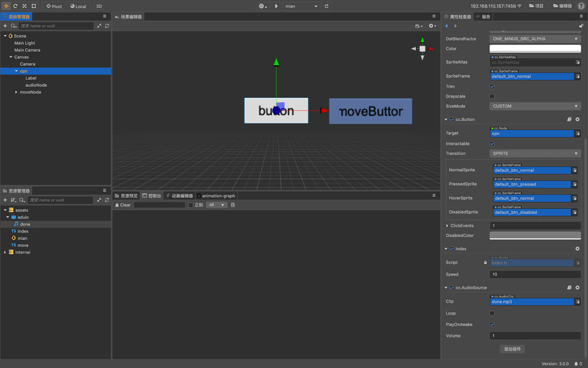Image resolution: width=588 pixels, height=368 pixels.
Task: Click the Clear console button
Action: click(123, 205)
